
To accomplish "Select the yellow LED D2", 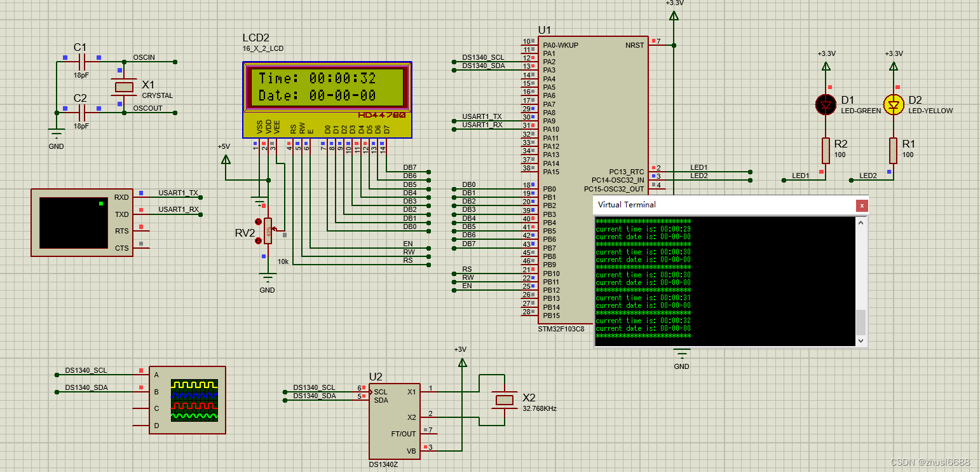I will pyautogui.click(x=893, y=104).
